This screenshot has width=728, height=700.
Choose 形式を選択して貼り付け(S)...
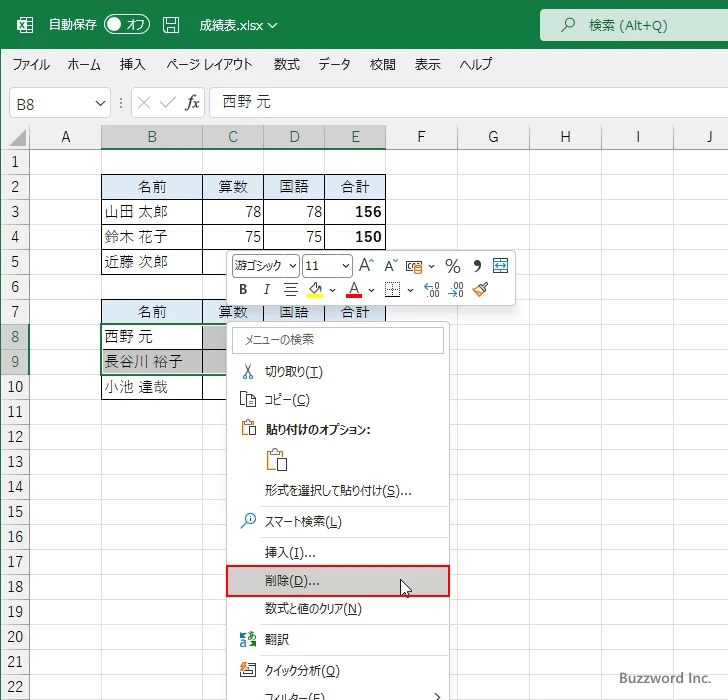[x=338, y=491]
